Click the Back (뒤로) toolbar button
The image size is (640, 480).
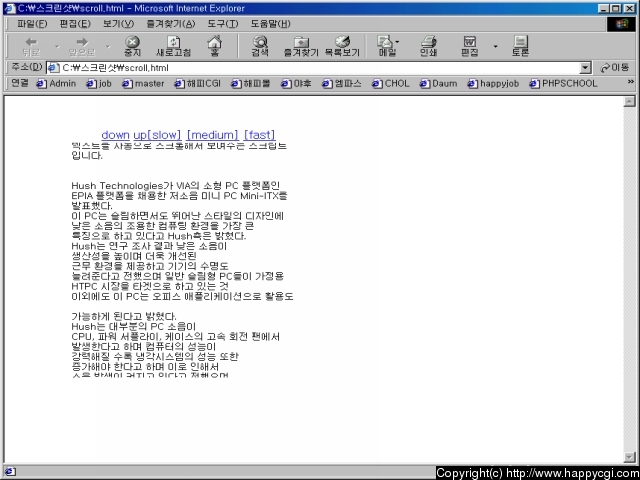(31, 46)
